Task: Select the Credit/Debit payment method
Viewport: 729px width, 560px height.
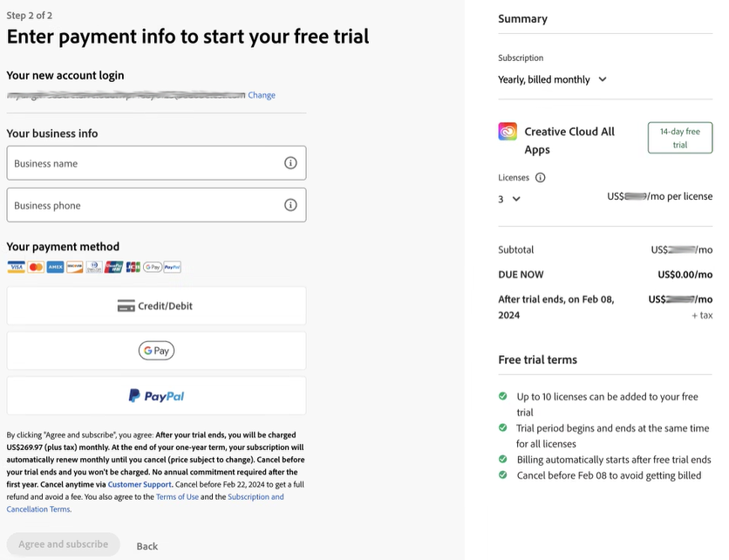Action: click(156, 305)
